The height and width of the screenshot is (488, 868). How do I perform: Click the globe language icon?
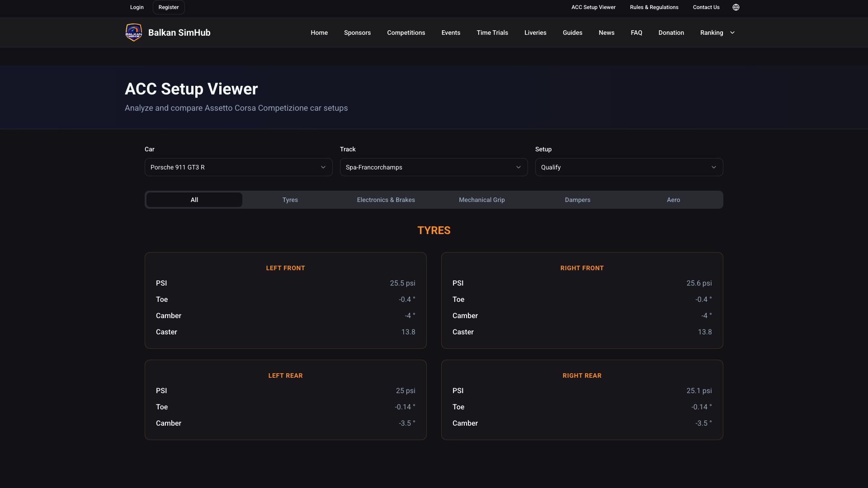click(x=736, y=7)
